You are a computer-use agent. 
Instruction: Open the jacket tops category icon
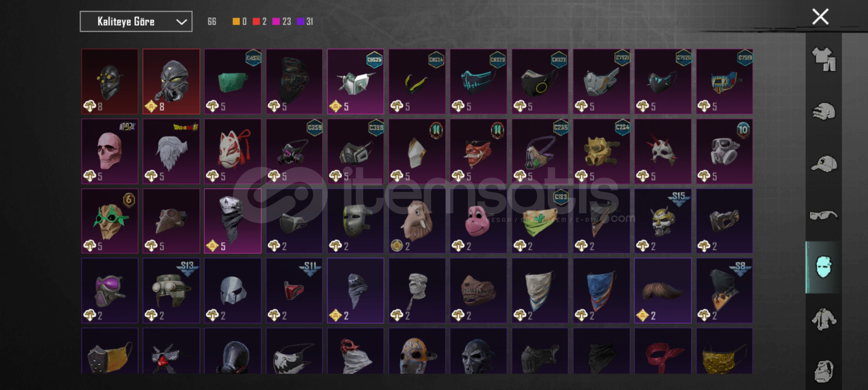point(824,319)
